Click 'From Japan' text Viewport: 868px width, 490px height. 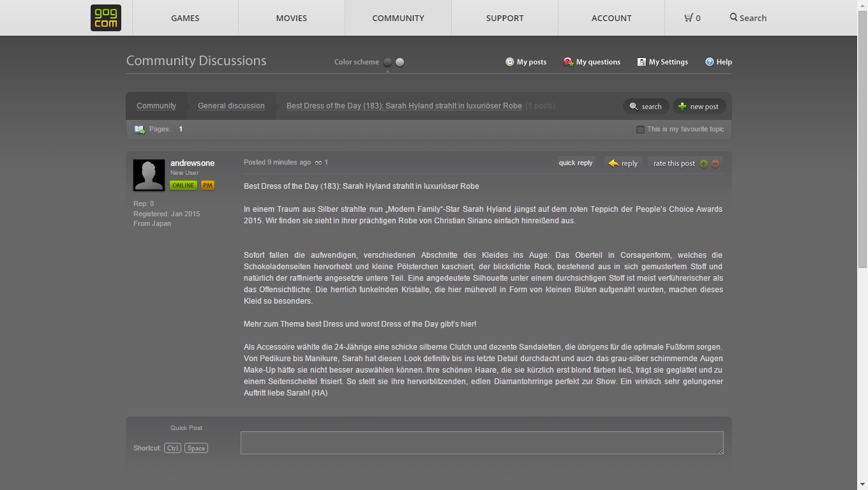pyautogui.click(x=152, y=223)
